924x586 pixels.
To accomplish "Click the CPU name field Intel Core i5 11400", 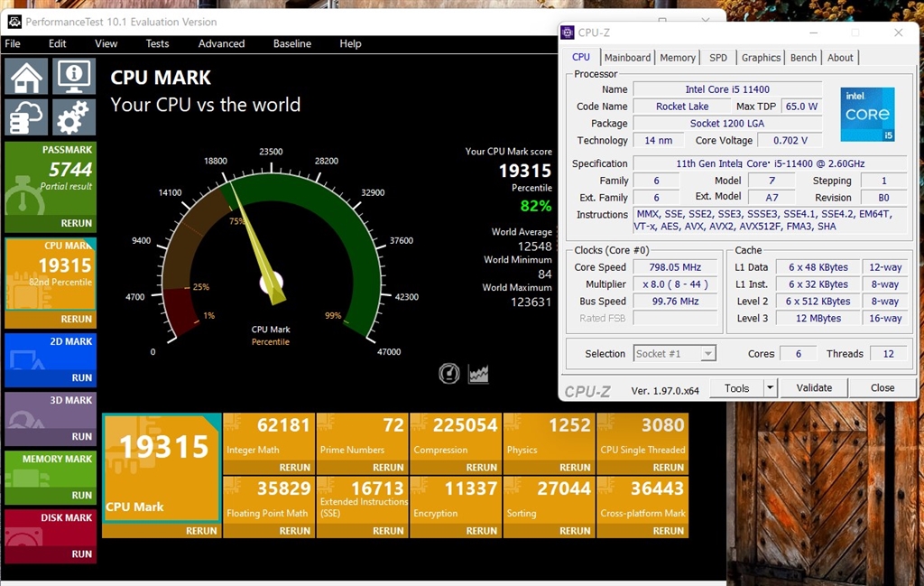I will (727, 89).
